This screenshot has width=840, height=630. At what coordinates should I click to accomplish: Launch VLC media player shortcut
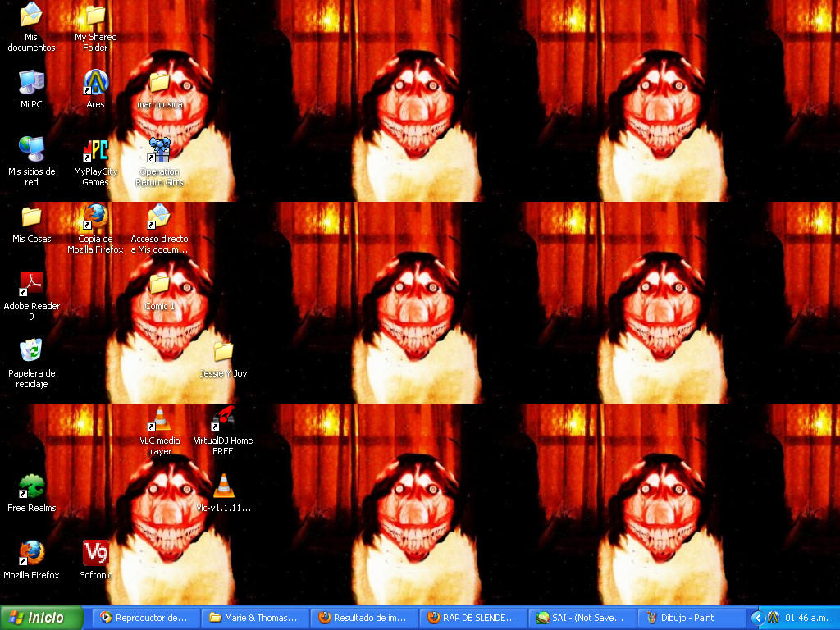[160, 431]
